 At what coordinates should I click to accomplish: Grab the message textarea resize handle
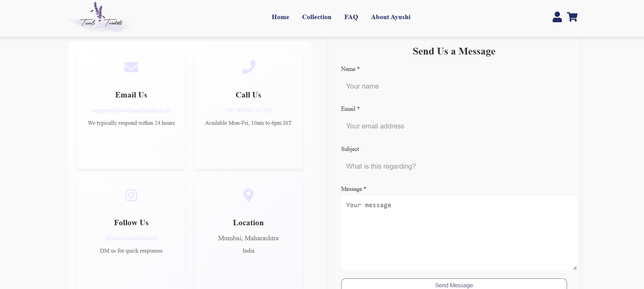(575, 268)
